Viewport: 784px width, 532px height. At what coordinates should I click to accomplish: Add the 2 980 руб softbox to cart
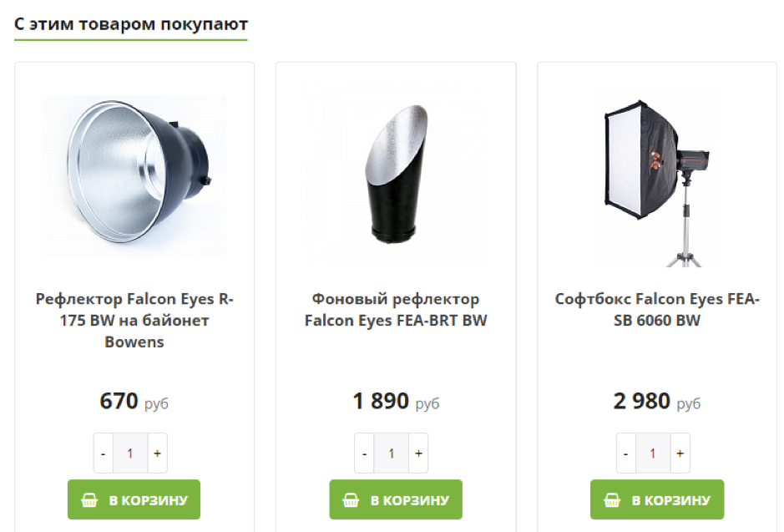[x=656, y=499]
